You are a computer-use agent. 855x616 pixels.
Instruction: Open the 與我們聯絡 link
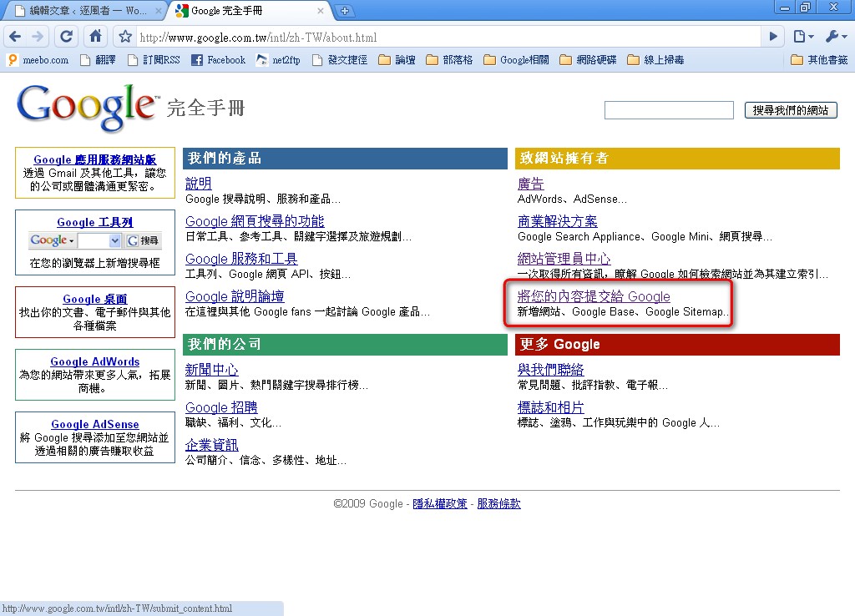click(551, 370)
